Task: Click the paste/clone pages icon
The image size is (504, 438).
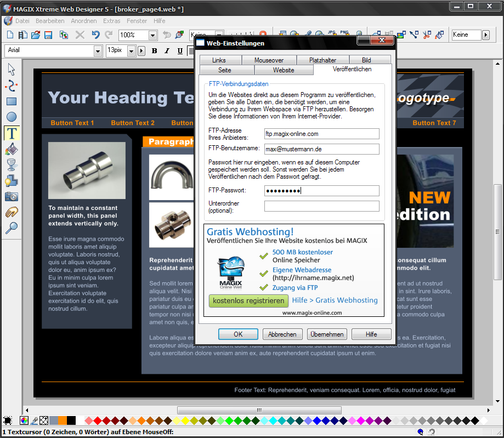Action: point(64,35)
